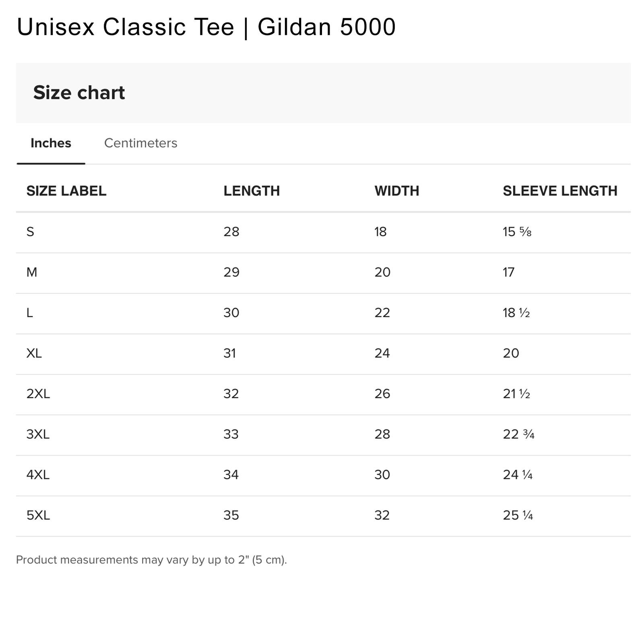Select the 2XL size label
Screen dimensions: 644x644
click(x=38, y=394)
